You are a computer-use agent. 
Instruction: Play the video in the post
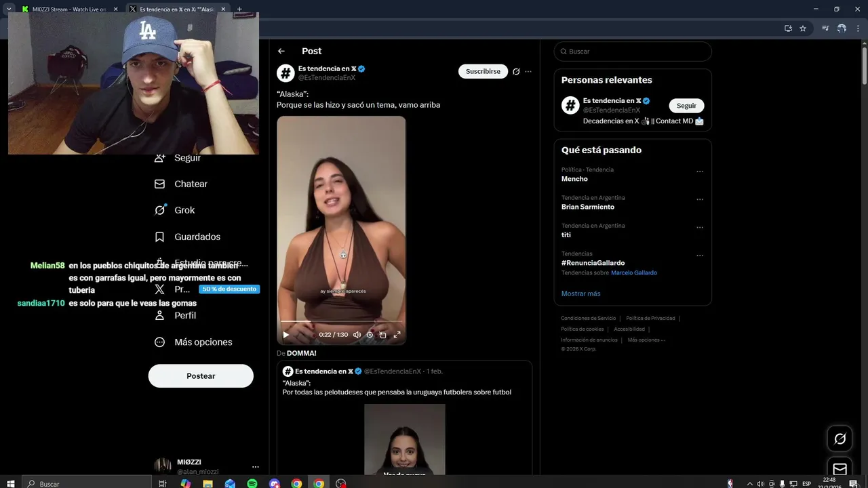(x=286, y=335)
